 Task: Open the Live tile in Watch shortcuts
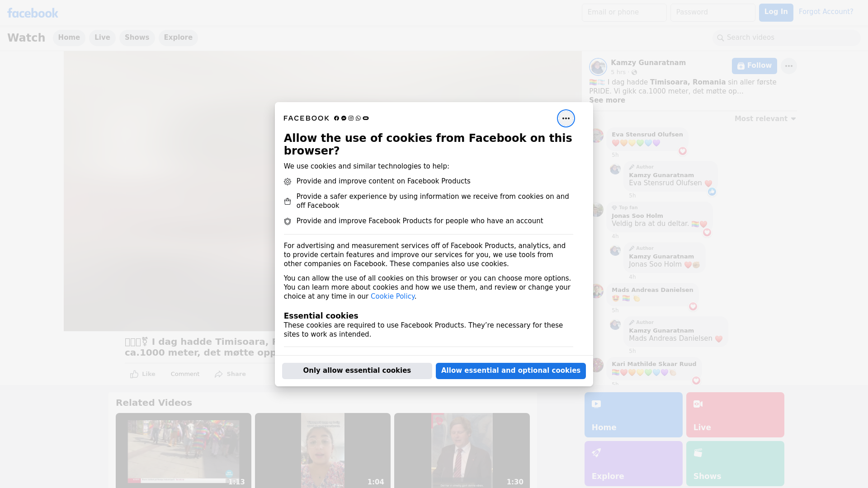pyautogui.click(x=735, y=415)
